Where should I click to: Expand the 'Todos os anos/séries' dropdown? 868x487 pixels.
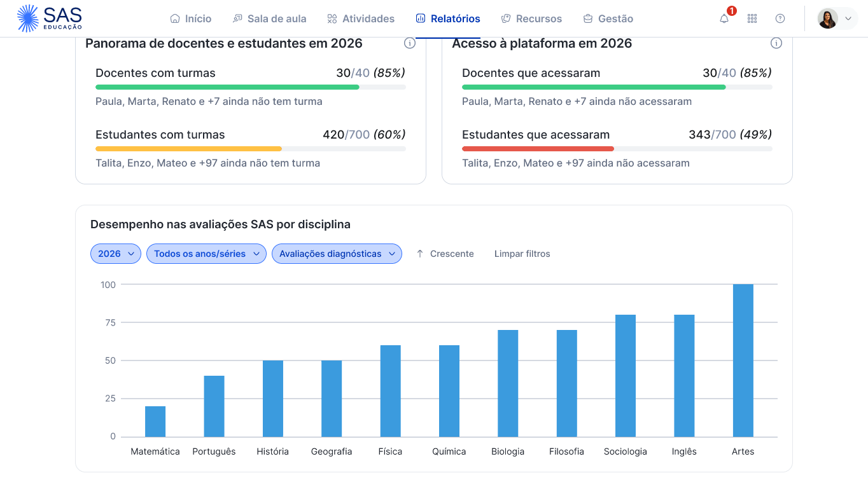pos(206,253)
